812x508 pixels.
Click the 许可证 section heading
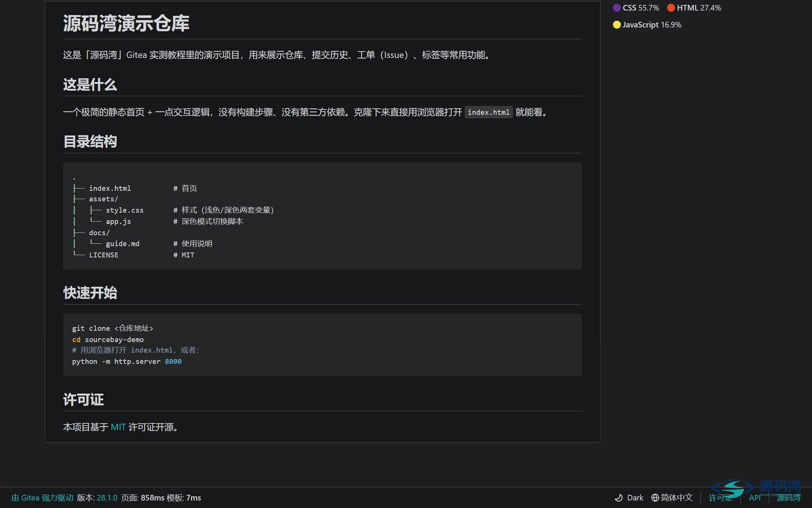tap(83, 400)
